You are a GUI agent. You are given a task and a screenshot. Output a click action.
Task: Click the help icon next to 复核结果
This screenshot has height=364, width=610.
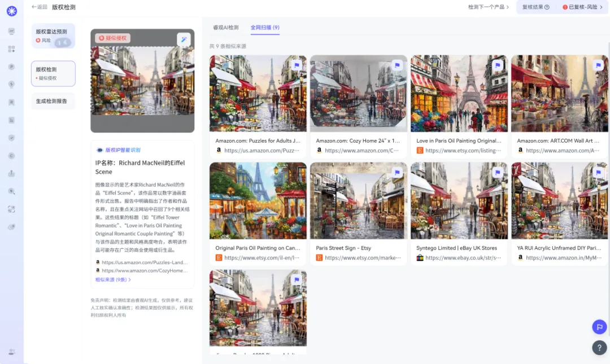click(x=547, y=7)
